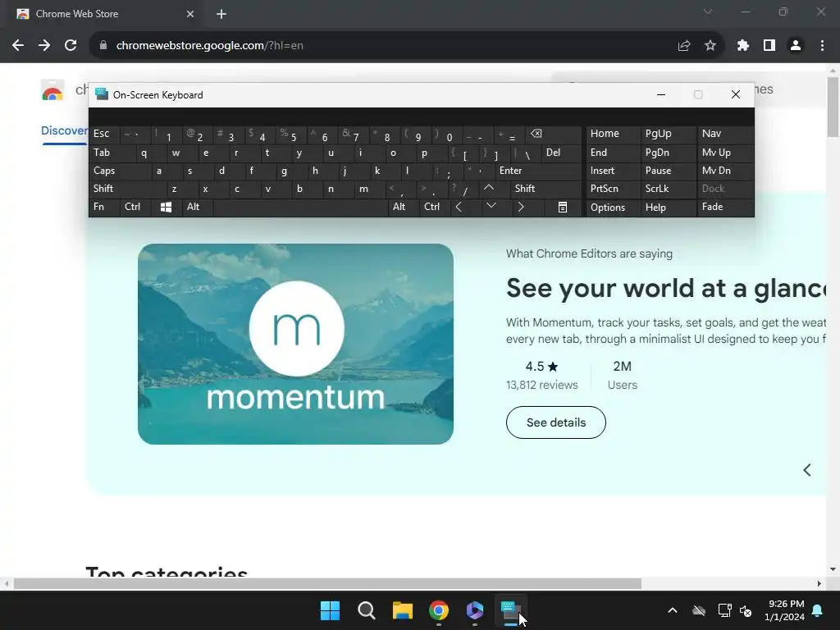Click the Momentum promotional image
The height and width of the screenshot is (630, 840).
pos(295,344)
